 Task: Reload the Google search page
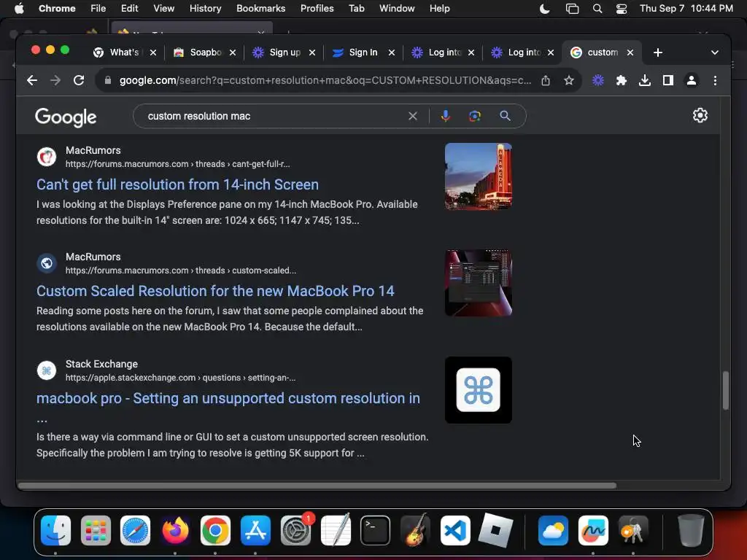(x=79, y=80)
